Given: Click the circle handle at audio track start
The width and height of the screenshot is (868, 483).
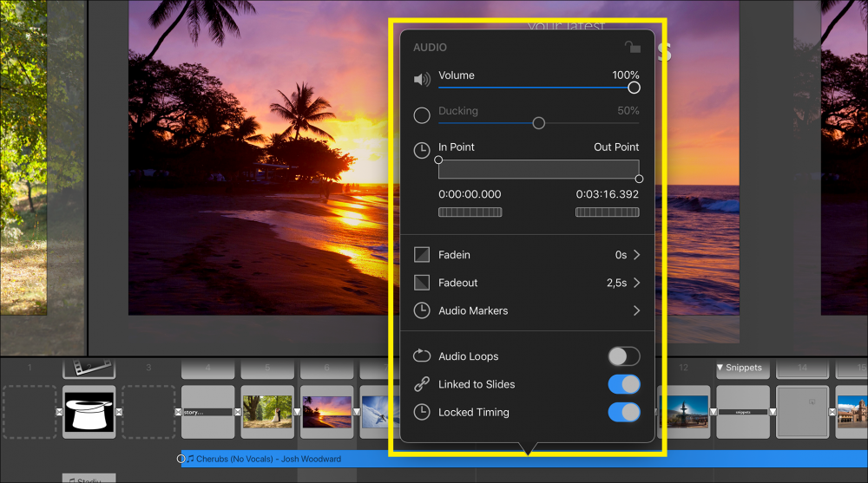Looking at the screenshot, I should (181, 459).
